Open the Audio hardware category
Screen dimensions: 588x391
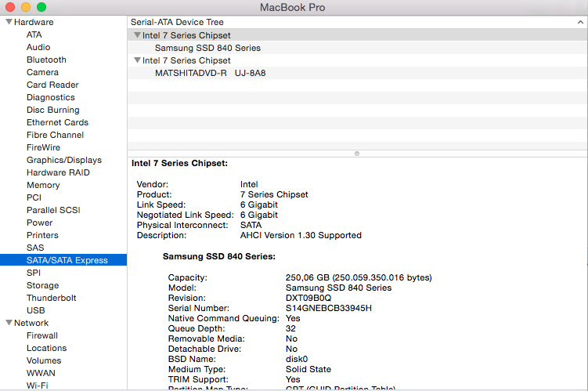pos(38,47)
